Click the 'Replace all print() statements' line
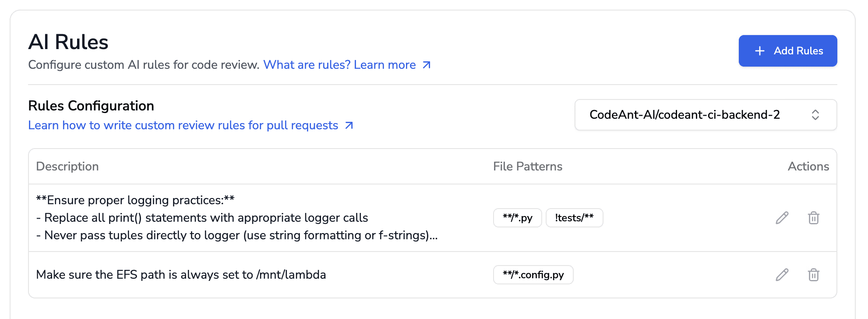The height and width of the screenshot is (319, 868). [x=202, y=218]
